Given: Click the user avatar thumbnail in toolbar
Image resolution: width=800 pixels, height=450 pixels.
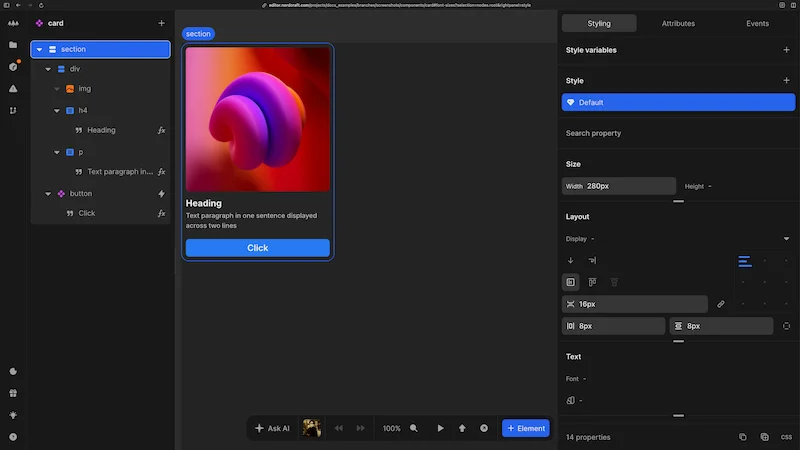Looking at the screenshot, I should pyautogui.click(x=312, y=428).
